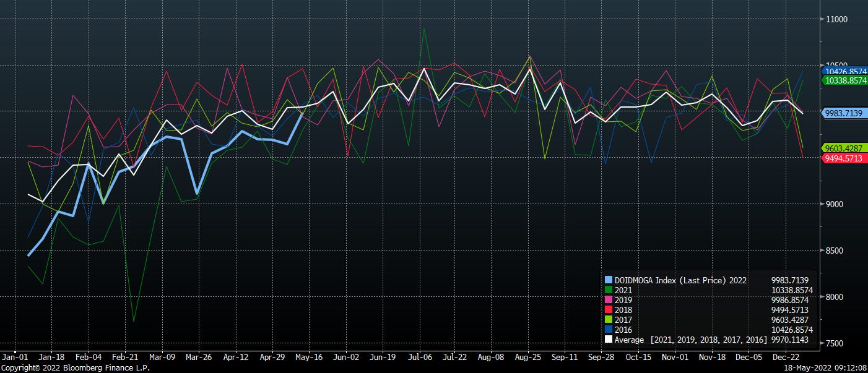Click the Copyright 2022 Bloomberg Finance L.P. text

click(x=75, y=367)
